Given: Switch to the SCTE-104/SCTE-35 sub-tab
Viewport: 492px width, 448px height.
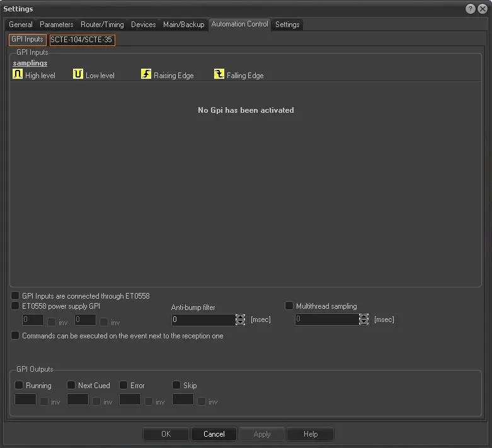Looking at the screenshot, I should pyautogui.click(x=82, y=40).
